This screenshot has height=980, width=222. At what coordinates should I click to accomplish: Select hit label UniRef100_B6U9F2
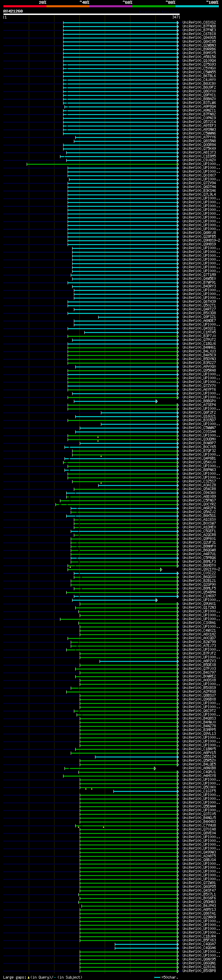click(x=199, y=88)
